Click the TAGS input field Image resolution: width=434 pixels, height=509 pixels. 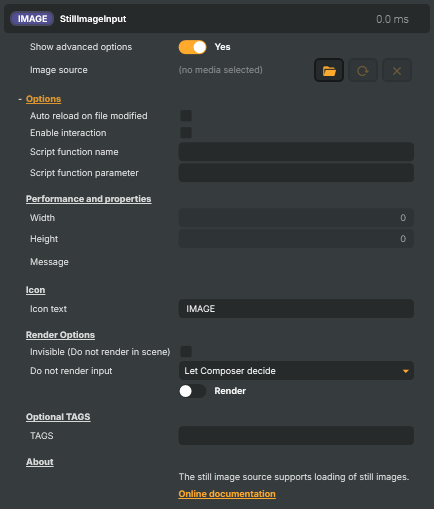(296, 436)
